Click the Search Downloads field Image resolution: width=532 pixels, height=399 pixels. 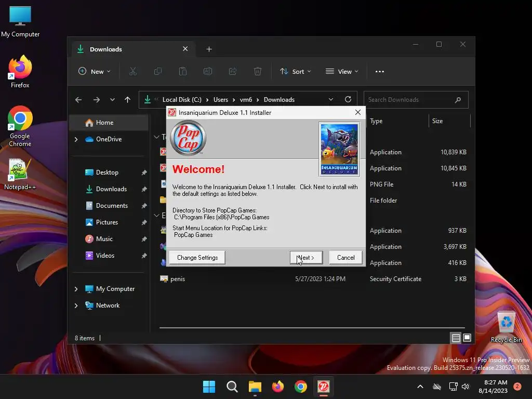coord(416,100)
